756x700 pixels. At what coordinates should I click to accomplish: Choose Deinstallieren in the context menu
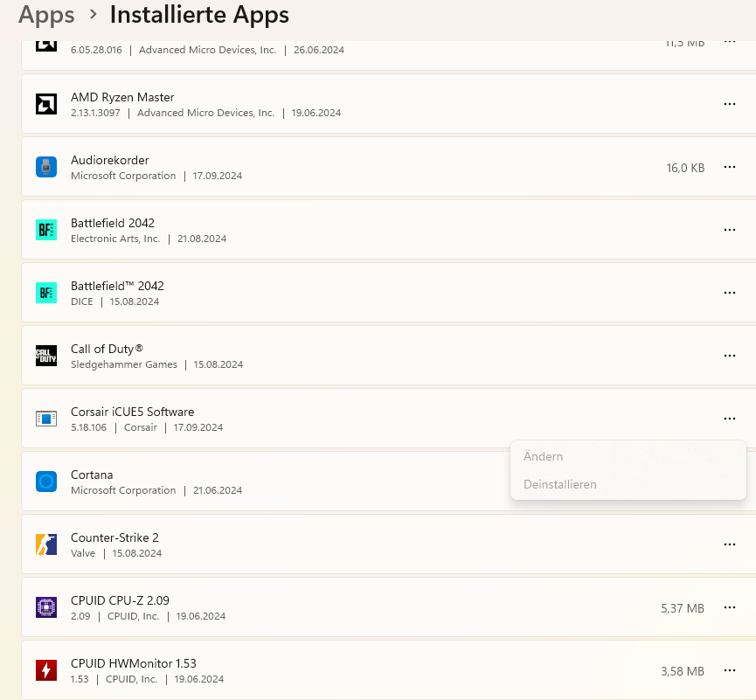[628, 484]
